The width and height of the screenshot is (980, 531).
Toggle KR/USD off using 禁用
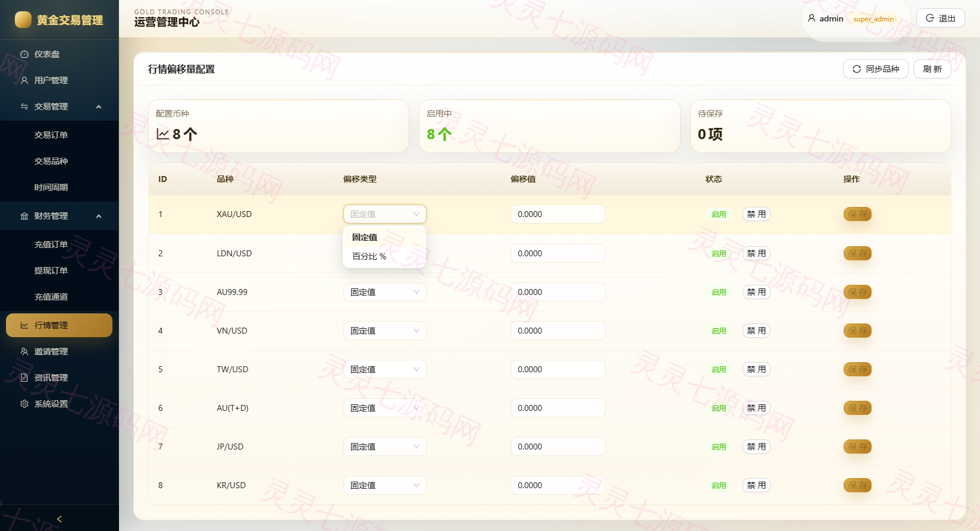[756, 485]
